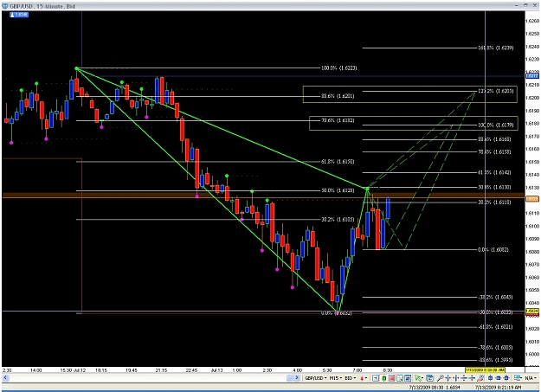Click the network monitors icon before N/A
The width and height of the screenshot is (541, 392).
(518, 378)
